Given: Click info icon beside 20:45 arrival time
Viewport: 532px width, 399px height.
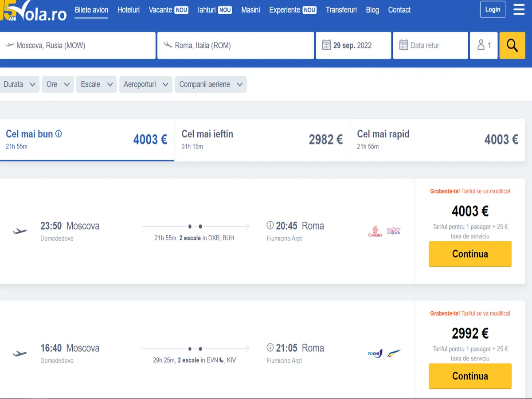Looking at the screenshot, I should [x=270, y=226].
